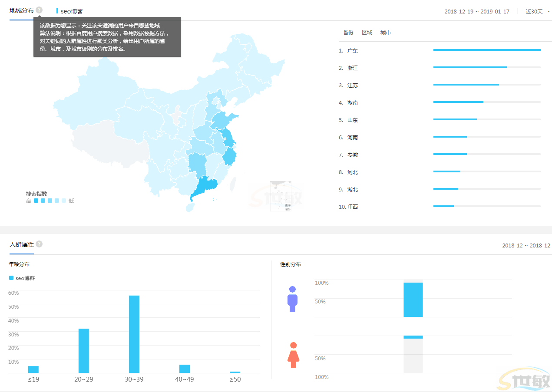This screenshot has height=392, width=552.
Task: Click the 广东 ranking progress bar
Action: 487,50
